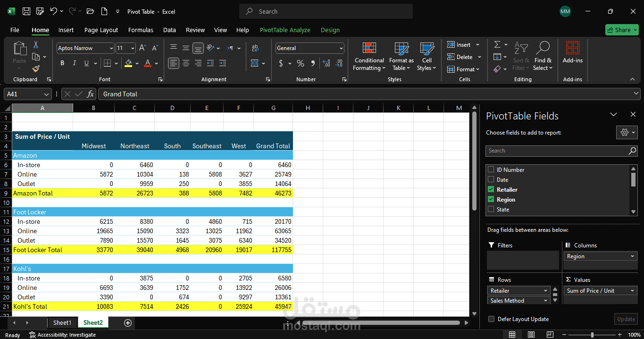Click the Increase Decimal icon

pyautogui.click(x=326, y=62)
